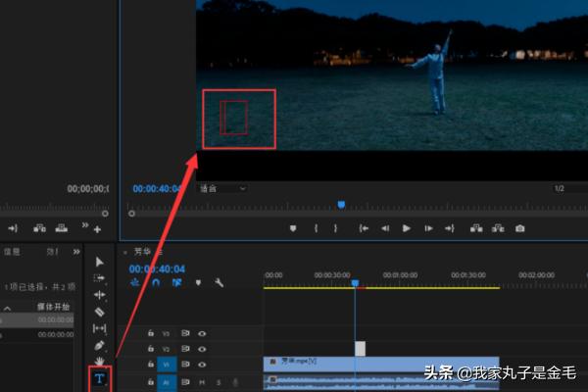Open timeline wrench display settings
Screen dimensions: 588x392
220,283
